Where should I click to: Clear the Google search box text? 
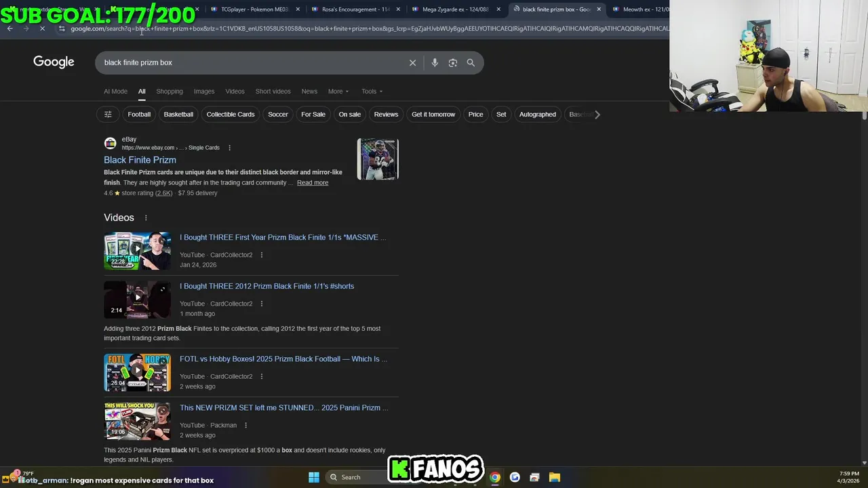412,62
